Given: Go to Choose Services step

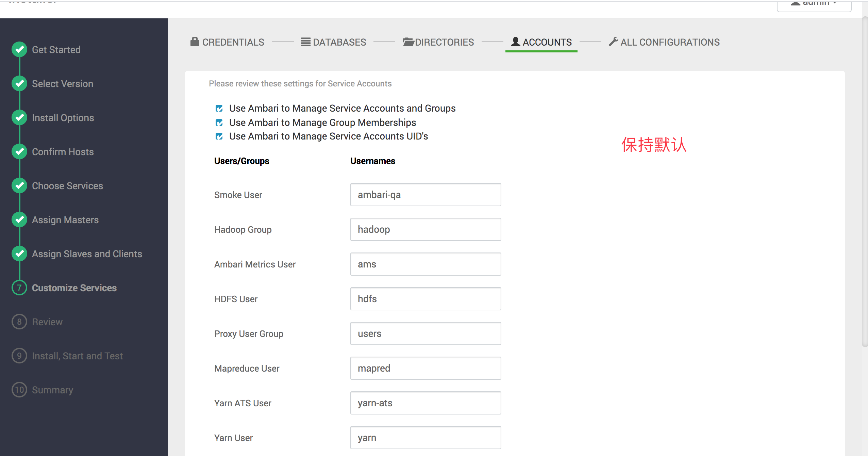Looking at the screenshot, I should [67, 186].
